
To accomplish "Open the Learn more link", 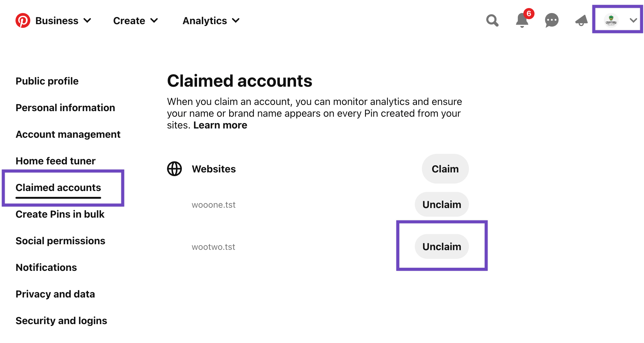I will pyautogui.click(x=220, y=125).
